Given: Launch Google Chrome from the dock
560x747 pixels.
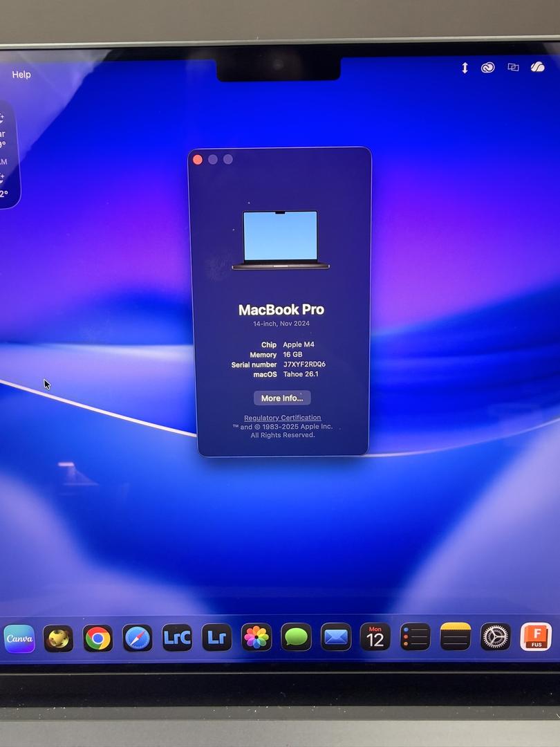Looking at the screenshot, I should tap(98, 638).
